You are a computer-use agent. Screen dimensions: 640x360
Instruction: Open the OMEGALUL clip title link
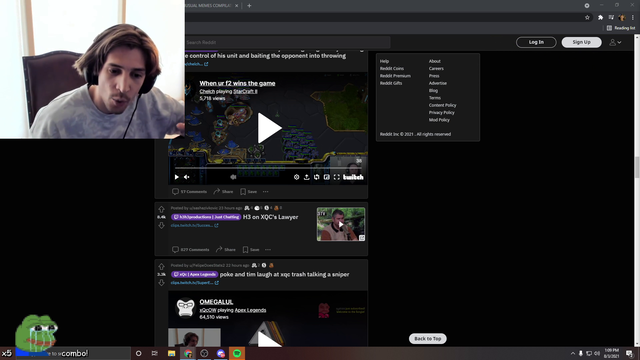(x=216, y=302)
